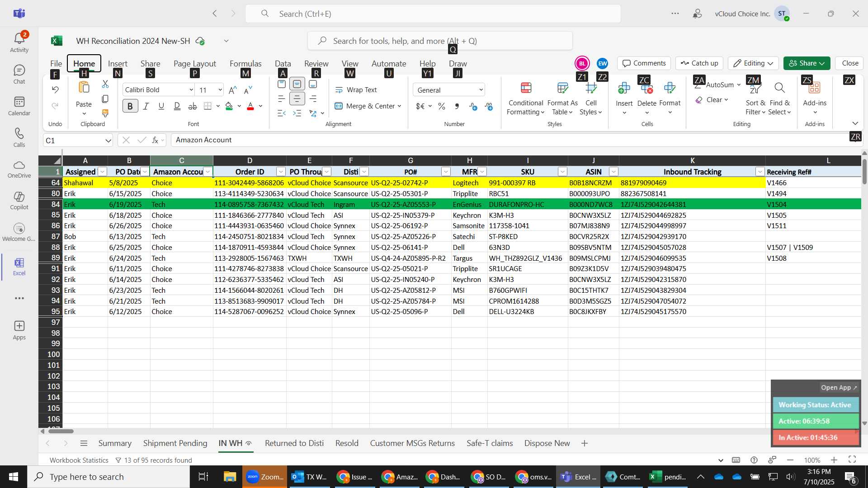Click the Borders icon
The width and height of the screenshot is (868, 488).
[208, 106]
